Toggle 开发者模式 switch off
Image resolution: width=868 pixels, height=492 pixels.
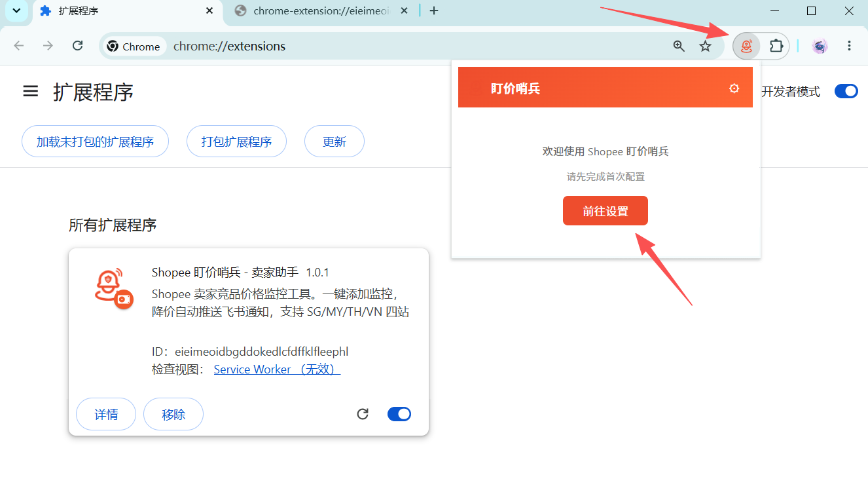tap(846, 92)
